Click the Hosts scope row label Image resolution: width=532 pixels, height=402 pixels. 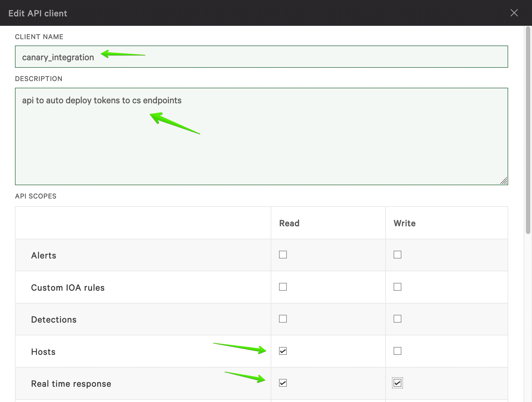pos(43,351)
